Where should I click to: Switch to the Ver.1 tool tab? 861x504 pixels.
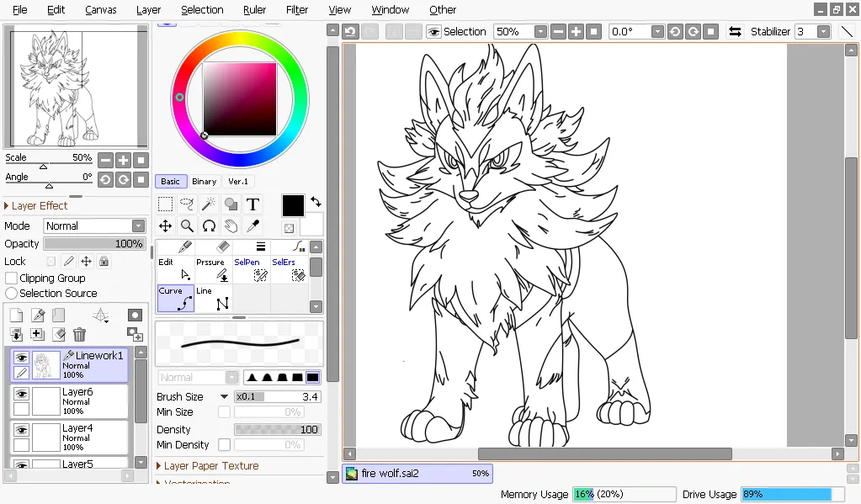point(237,181)
